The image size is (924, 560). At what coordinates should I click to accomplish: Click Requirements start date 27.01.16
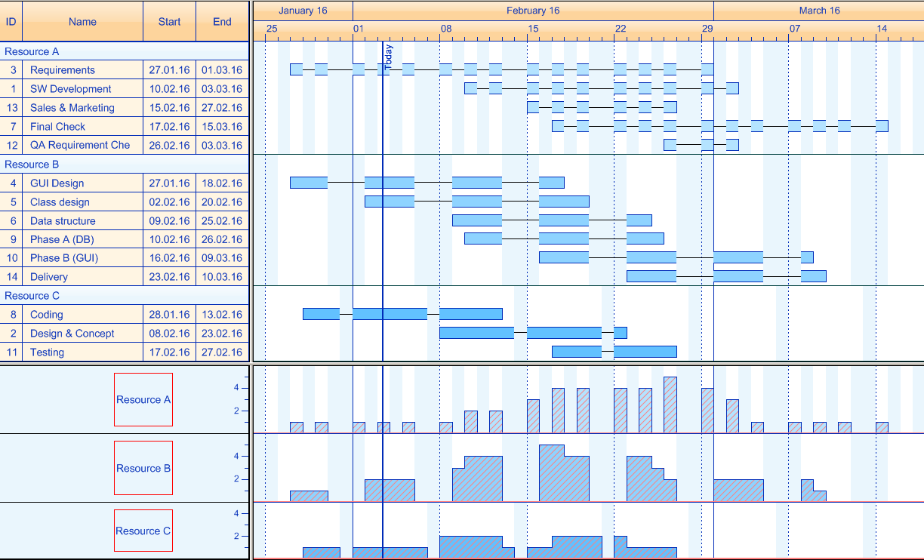[x=169, y=70]
